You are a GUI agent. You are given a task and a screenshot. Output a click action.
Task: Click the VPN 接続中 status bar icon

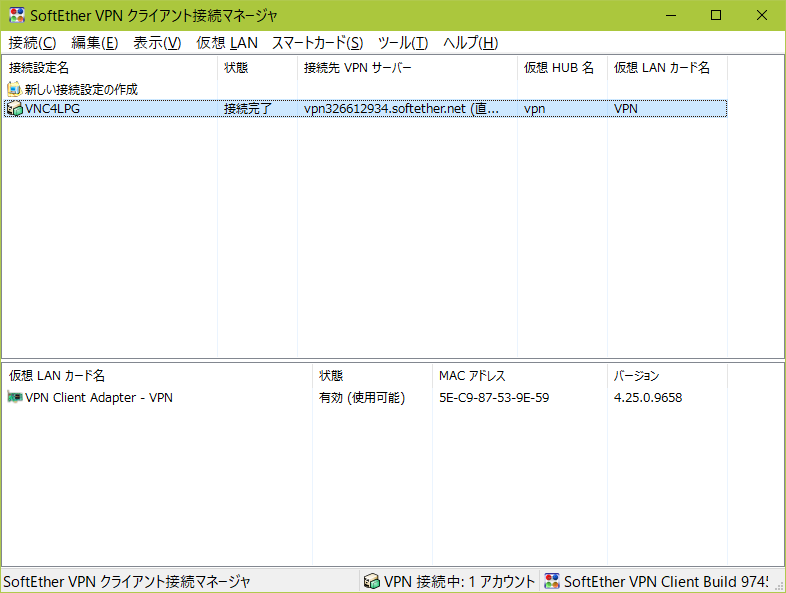pos(371,581)
